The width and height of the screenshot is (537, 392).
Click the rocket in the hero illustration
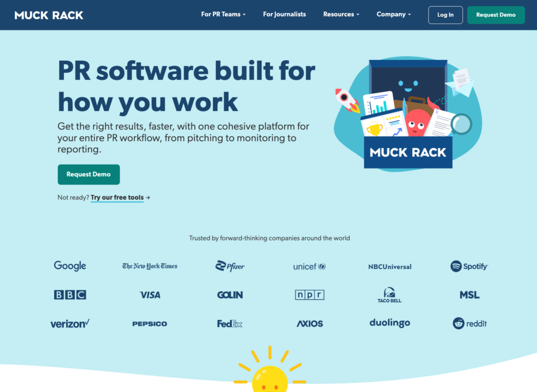[347, 101]
